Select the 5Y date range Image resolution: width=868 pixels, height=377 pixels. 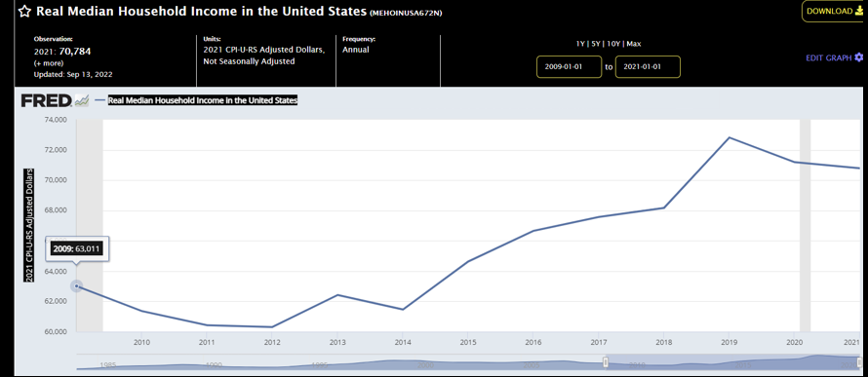596,44
